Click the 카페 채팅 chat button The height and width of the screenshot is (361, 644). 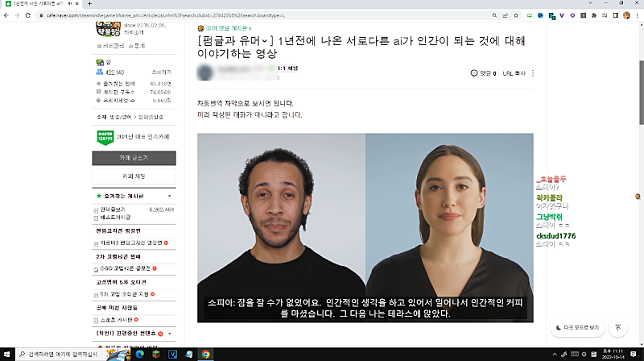point(134,176)
